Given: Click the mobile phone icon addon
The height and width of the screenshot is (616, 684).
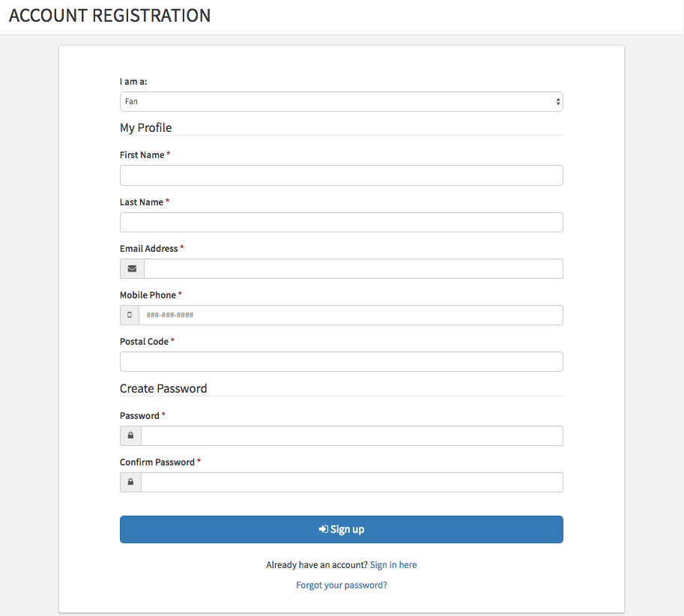Looking at the screenshot, I should pos(130,315).
